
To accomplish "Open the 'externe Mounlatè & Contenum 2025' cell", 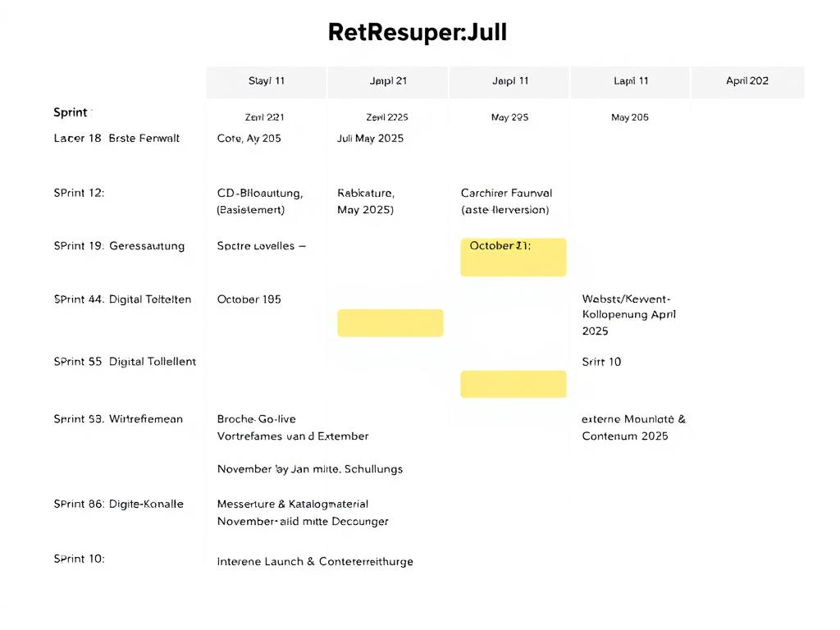I will tap(634, 427).
